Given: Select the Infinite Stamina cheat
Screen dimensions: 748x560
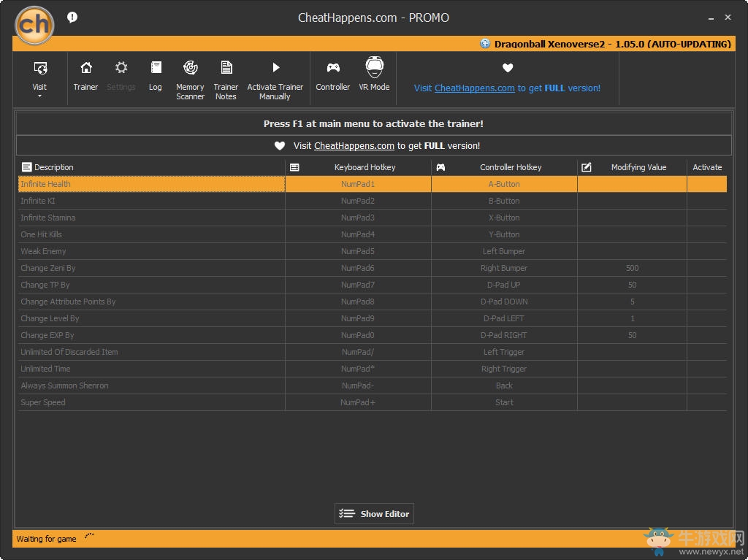Looking at the screenshot, I should (372, 218).
